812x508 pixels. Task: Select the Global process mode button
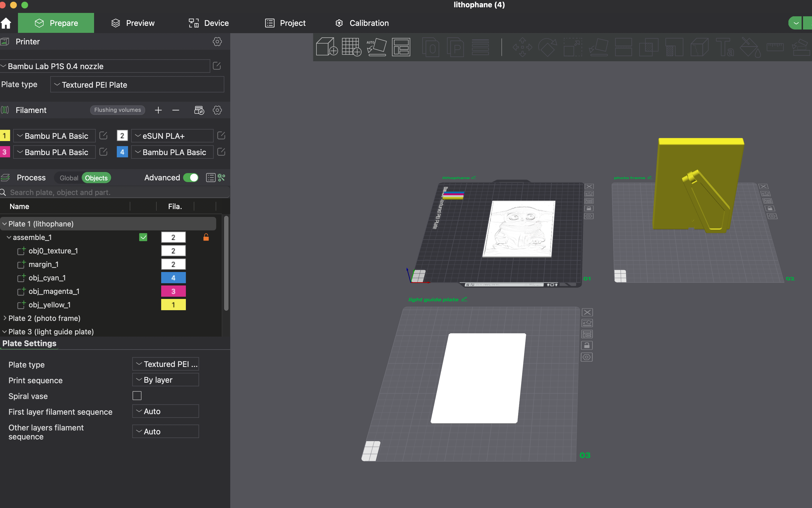tap(69, 178)
